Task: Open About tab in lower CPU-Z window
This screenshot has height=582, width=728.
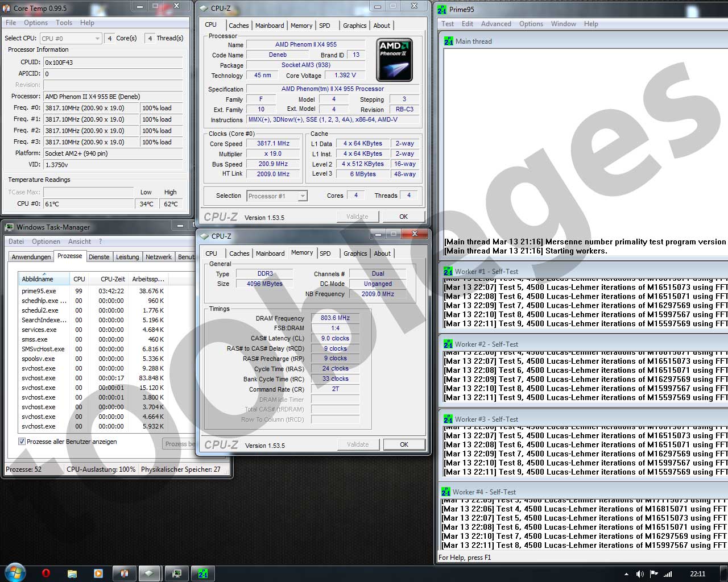Action: [382, 253]
